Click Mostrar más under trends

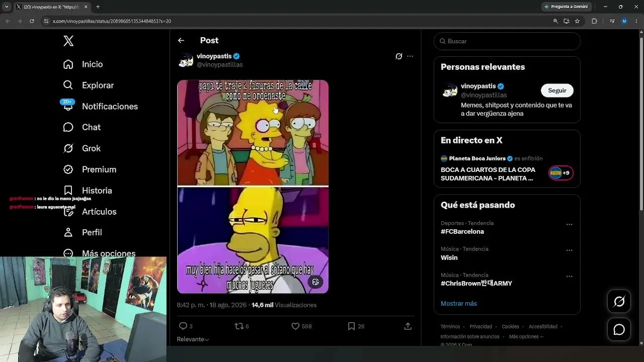(x=459, y=304)
